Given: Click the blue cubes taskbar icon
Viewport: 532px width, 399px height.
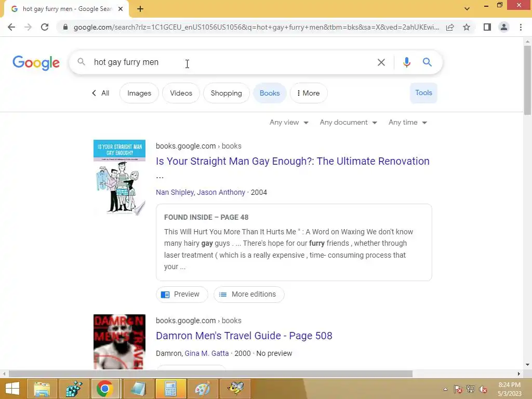Looking at the screenshot, I should click(x=74, y=389).
